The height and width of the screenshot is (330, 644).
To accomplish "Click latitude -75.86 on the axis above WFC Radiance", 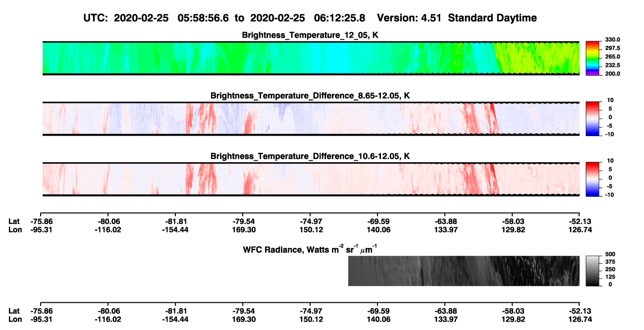I will tap(42, 221).
